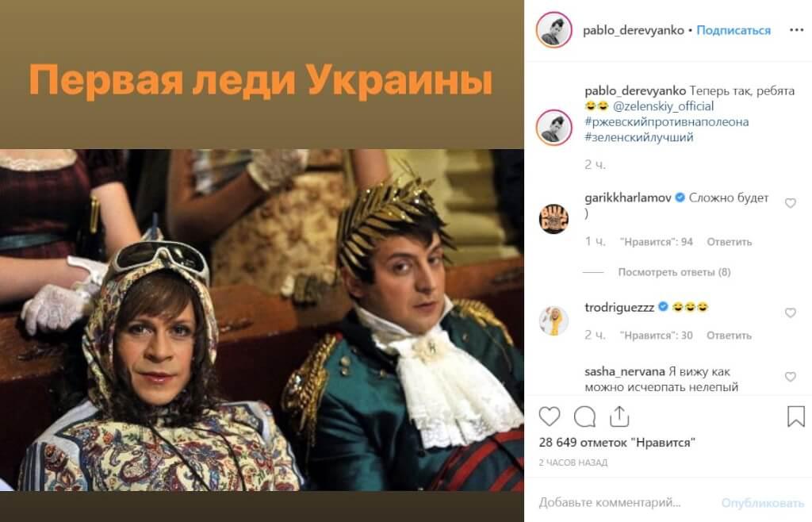Like sasha_nervana's comment heart

[x=791, y=377]
